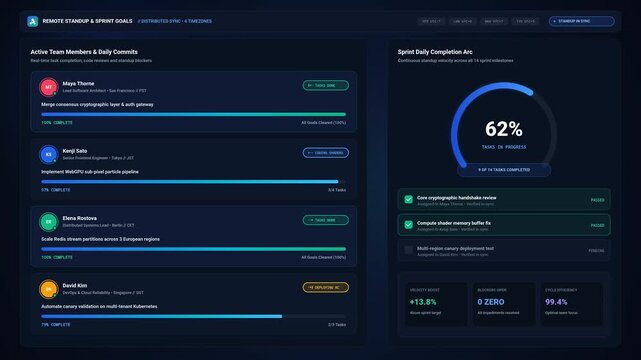Click Passed status on shader buffer row

(x=597, y=225)
